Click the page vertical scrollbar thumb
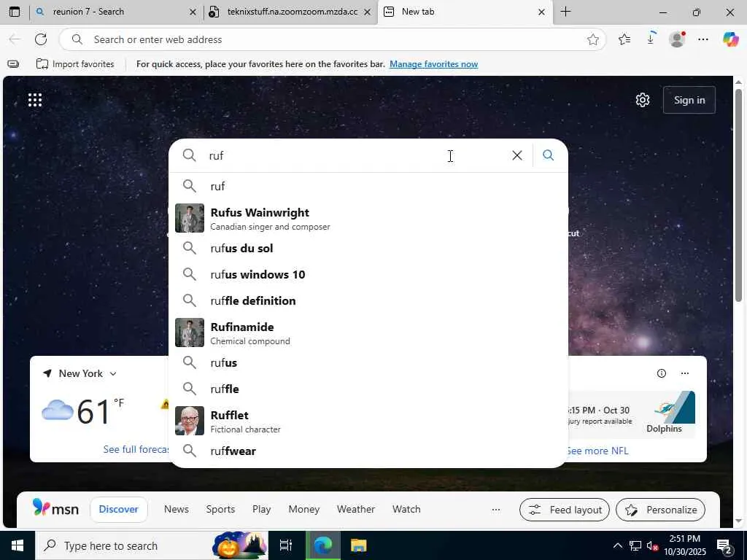Image resolution: width=747 pixels, height=560 pixels. tap(738, 195)
